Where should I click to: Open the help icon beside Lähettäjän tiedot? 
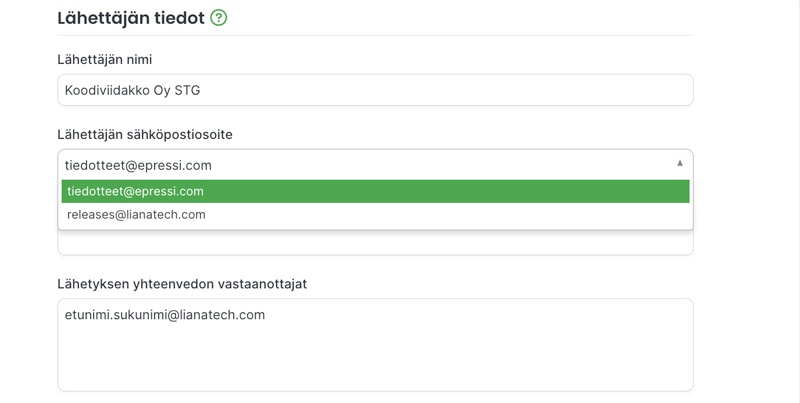click(218, 18)
